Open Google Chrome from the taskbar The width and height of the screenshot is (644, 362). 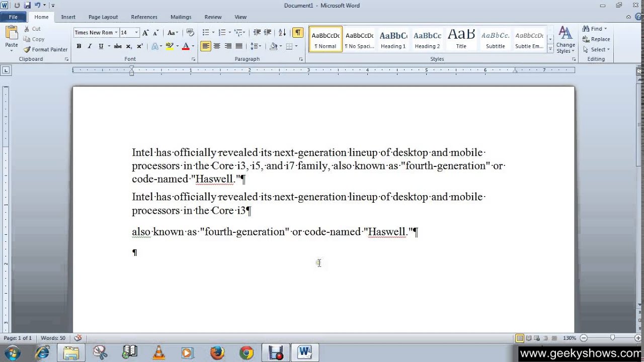pyautogui.click(x=247, y=352)
